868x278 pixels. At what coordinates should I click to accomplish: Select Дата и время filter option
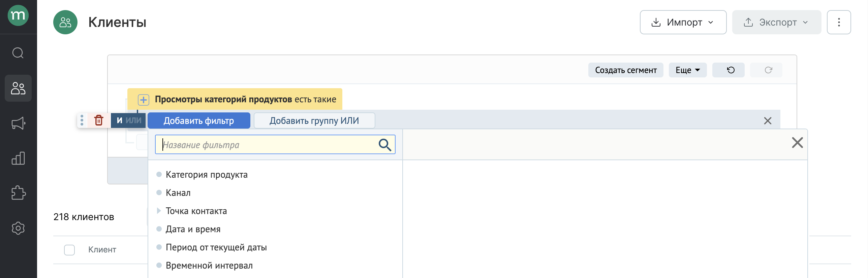(193, 229)
